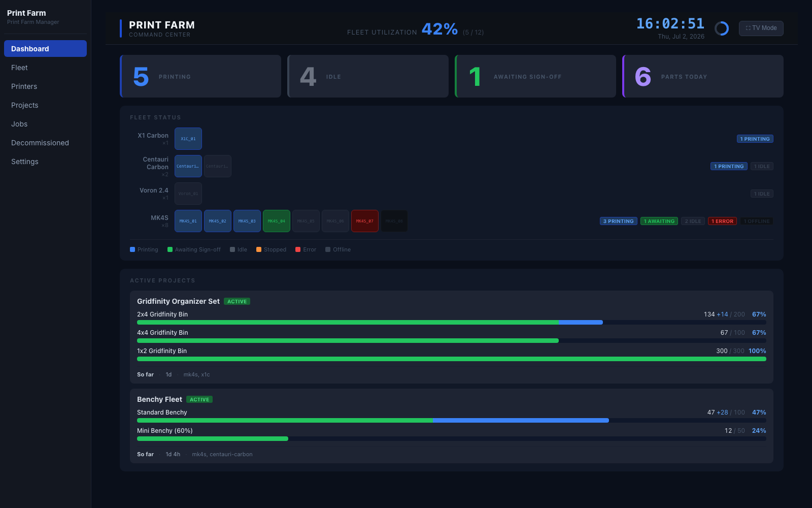Click the '300 / 300 100%' count text
This screenshot has width=812, height=508.
[x=741, y=351]
